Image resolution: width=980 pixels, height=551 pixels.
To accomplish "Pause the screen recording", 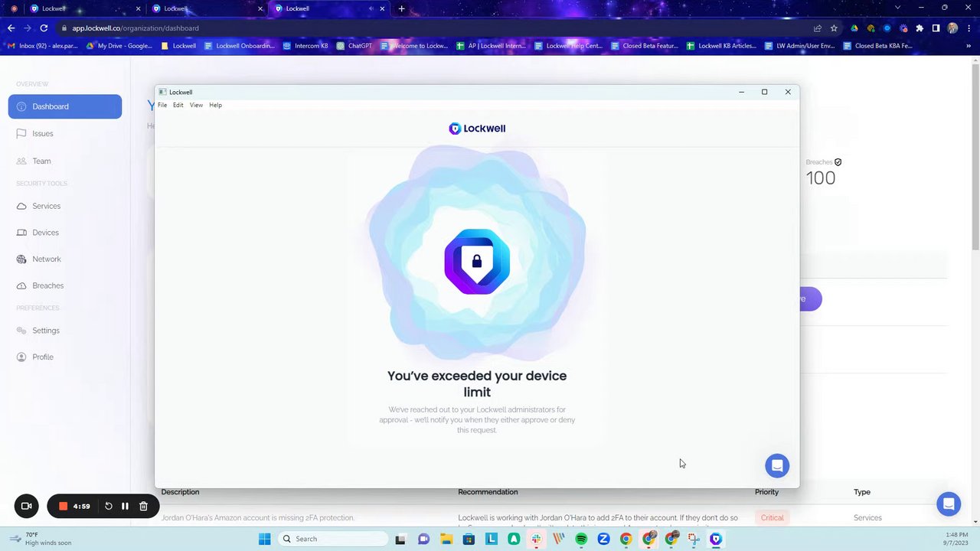I will click(x=125, y=506).
